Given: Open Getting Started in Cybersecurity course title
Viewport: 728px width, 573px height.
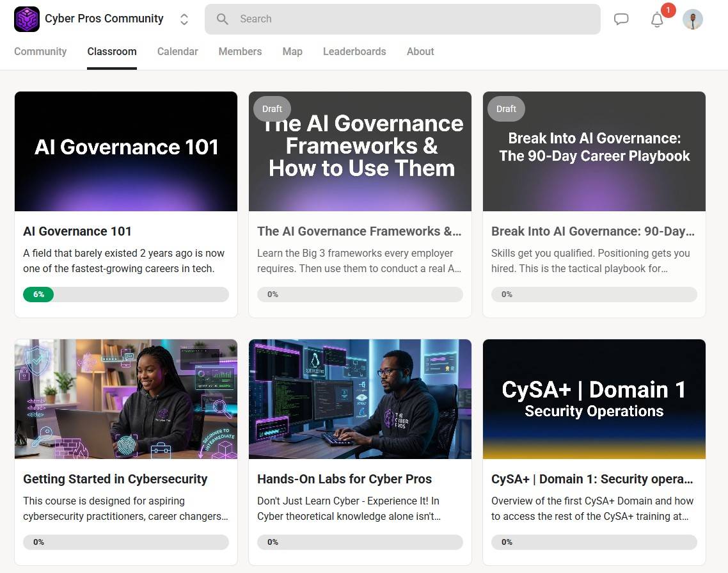Looking at the screenshot, I should (115, 479).
